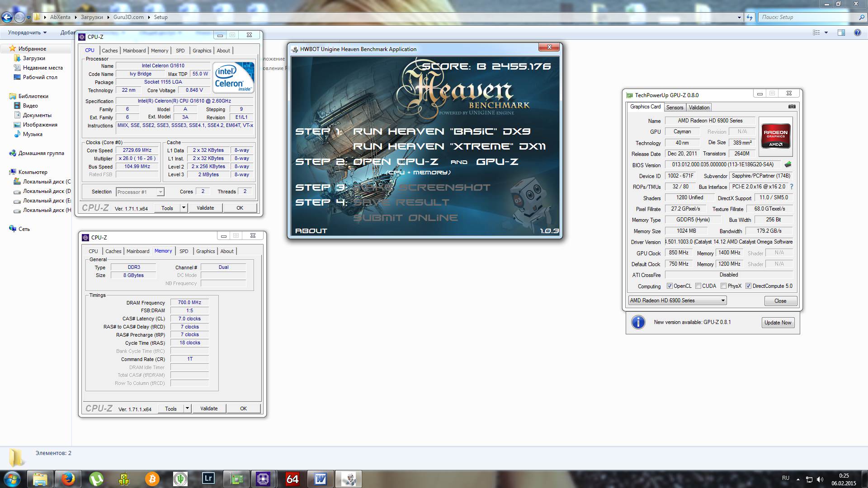Screen dimensions: 868x488
Task: Click ABOUT in Heaven Benchmark window
Action: click(311, 231)
